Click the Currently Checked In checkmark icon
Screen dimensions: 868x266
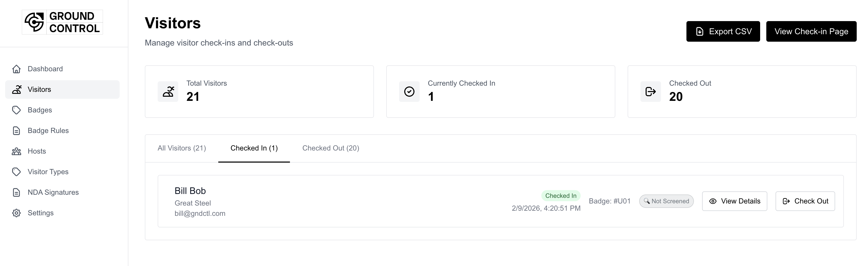[x=409, y=92]
